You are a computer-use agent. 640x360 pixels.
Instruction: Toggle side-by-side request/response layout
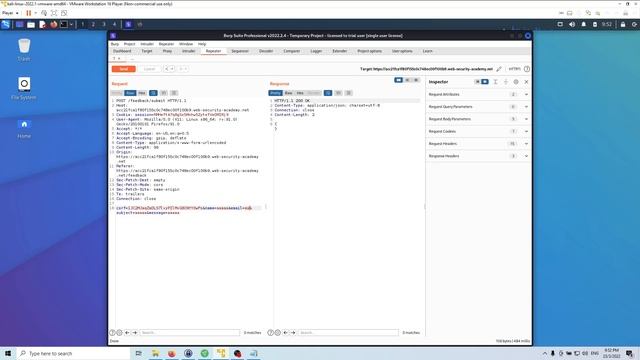pos(399,80)
